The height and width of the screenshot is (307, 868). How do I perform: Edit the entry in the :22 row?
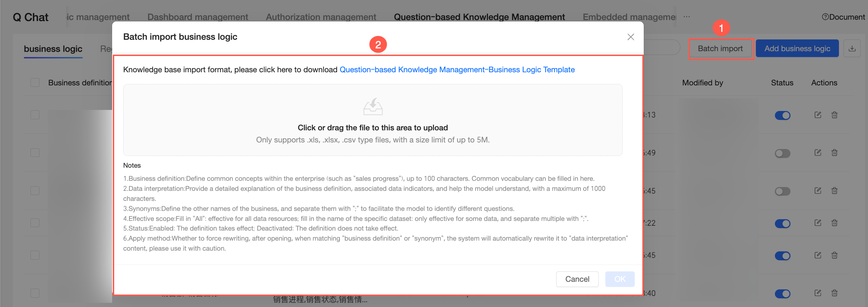[818, 223]
